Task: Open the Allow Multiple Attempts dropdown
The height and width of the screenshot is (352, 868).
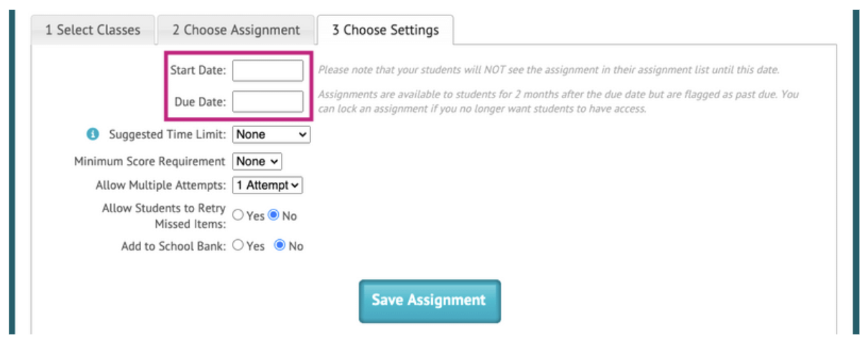Action: coord(267,185)
